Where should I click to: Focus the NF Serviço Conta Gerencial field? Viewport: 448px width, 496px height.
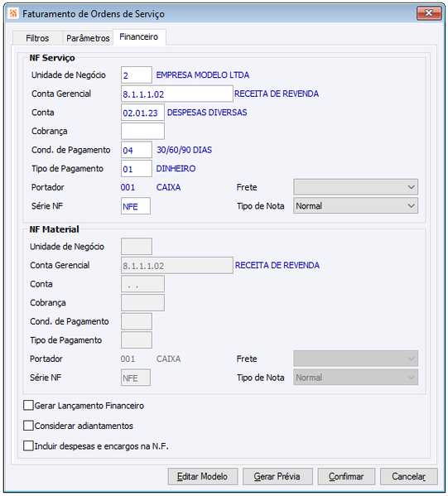point(177,94)
